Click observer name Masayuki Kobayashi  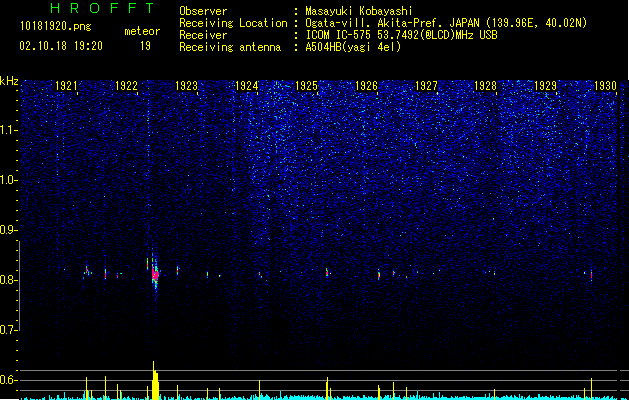click(359, 11)
